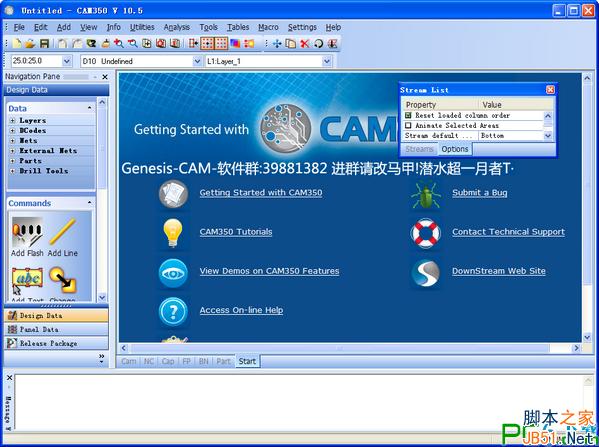Screen dimensions: 599x447
Task: Open the Analysis menu
Action: coord(176,27)
